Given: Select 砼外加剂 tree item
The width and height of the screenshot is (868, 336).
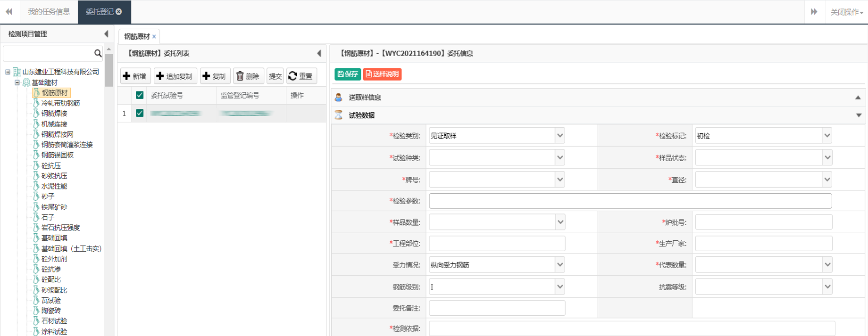Looking at the screenshot, I should point(54,259).
